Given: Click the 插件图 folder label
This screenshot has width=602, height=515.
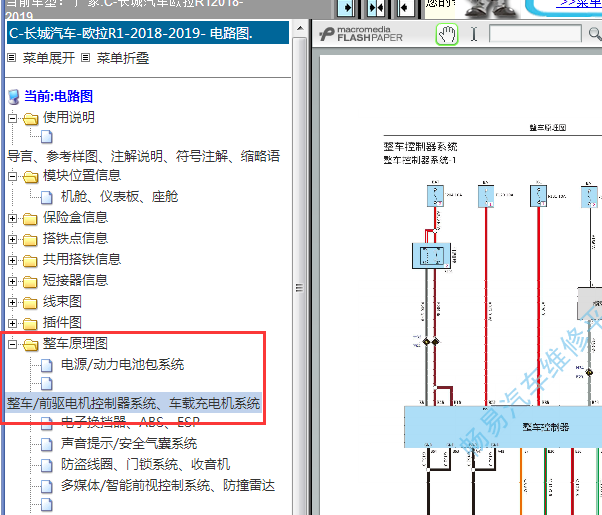Looking at the screenshot, I should tap(62, 322).
